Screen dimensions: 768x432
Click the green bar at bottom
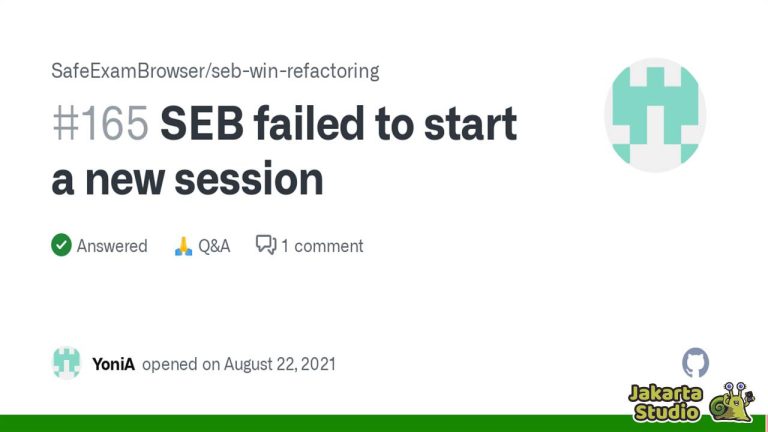(313, 423)
